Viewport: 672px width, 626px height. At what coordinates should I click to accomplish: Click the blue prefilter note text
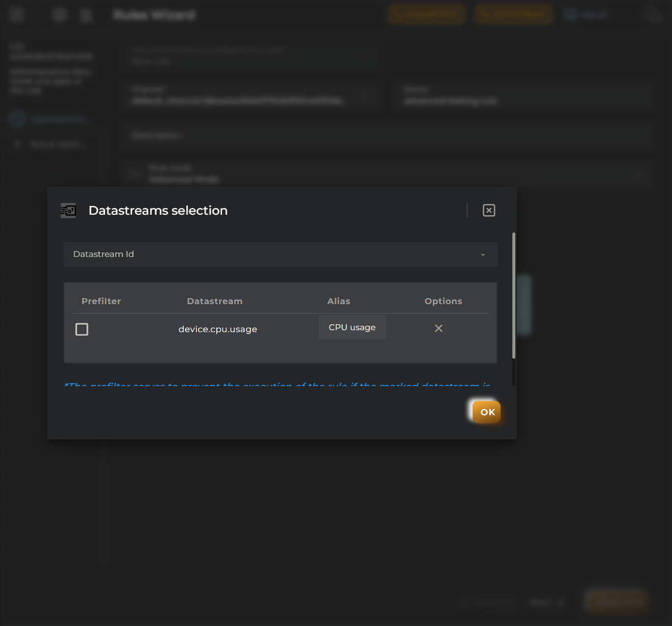[278, 384]
